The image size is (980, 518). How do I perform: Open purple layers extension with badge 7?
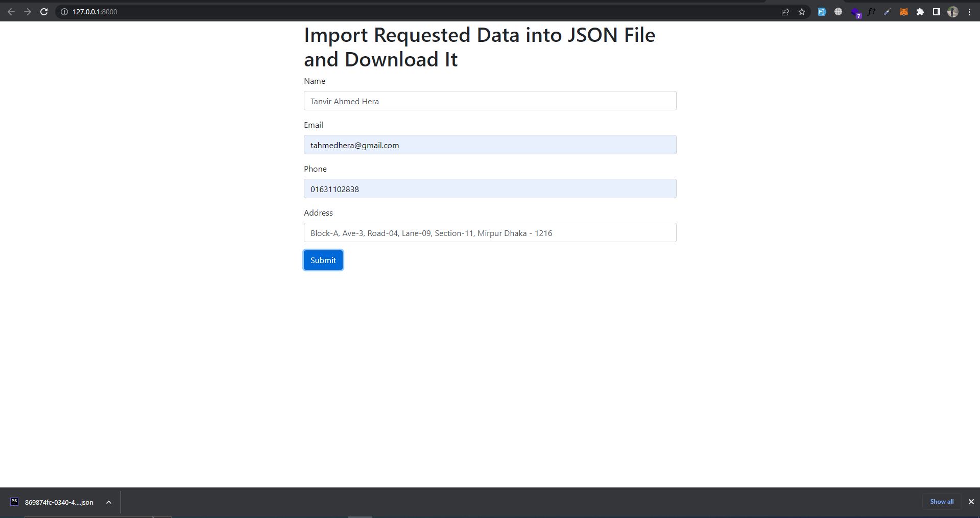tap(856, 12)
